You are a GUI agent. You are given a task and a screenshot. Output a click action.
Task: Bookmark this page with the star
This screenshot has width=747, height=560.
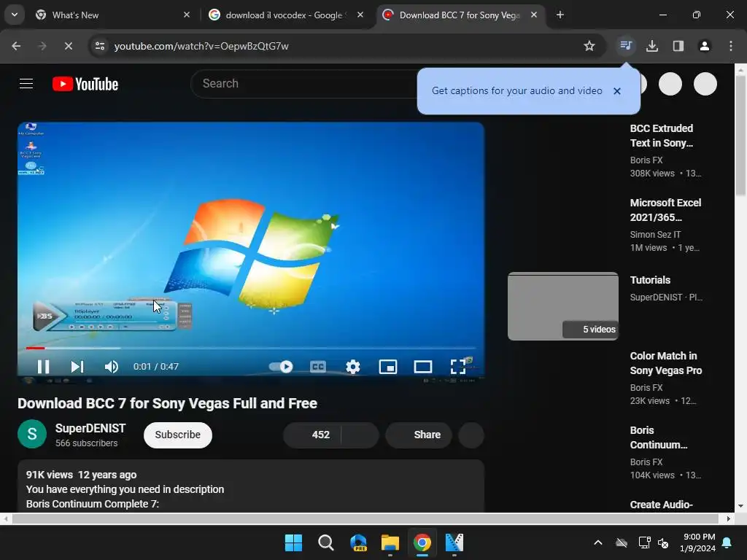click(589, 46)
